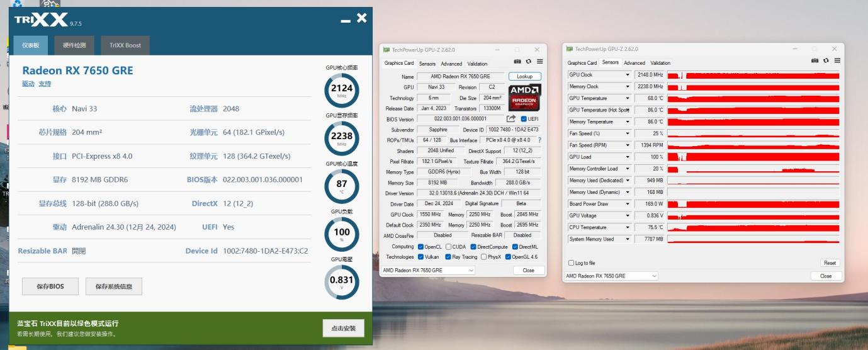
Task: Click the 点击安装 install button
Action: pos(344,328)
